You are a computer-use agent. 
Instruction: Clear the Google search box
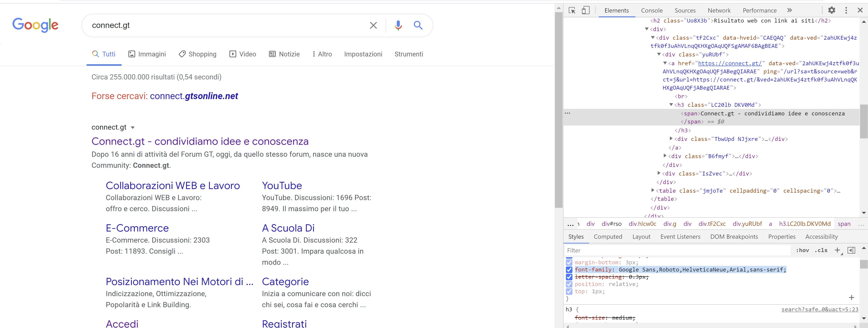tap(373, 25)
